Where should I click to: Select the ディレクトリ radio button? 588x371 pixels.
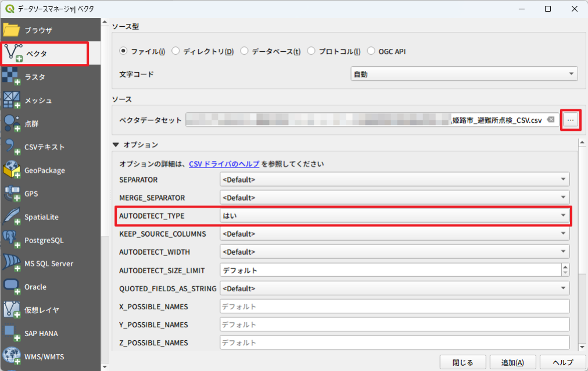(175, 51)
